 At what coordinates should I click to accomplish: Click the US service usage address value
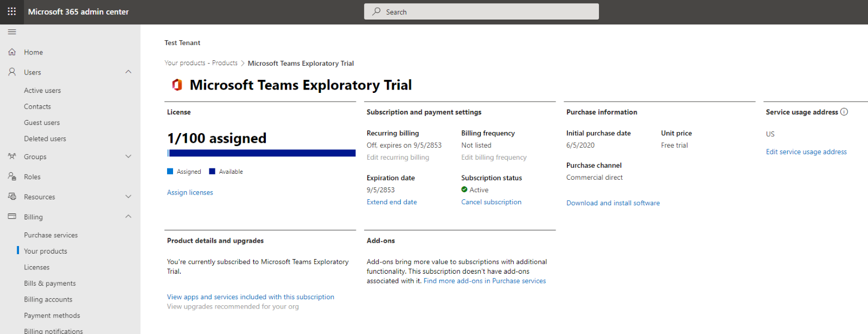pos(770,134)
